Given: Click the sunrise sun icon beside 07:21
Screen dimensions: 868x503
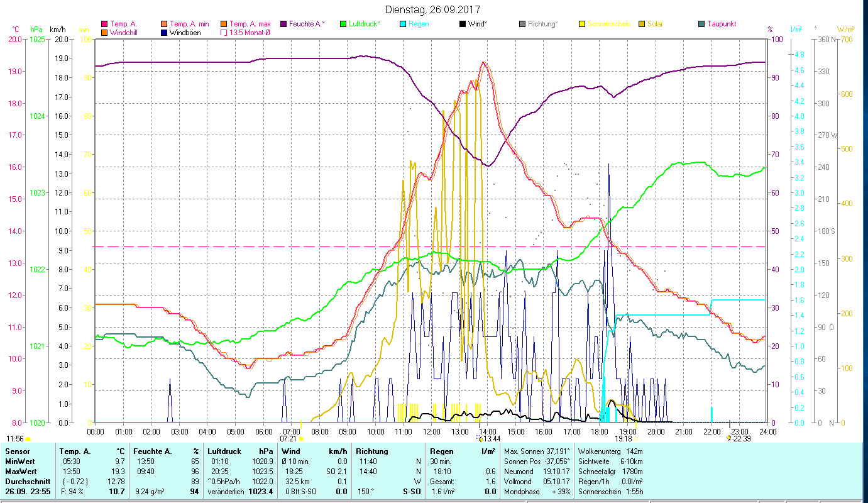Looking at the screenshot, I should 301,438.
